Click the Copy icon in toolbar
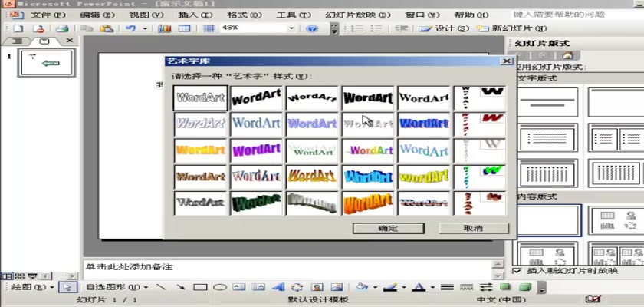644x307 pixels. pos(86,28)
